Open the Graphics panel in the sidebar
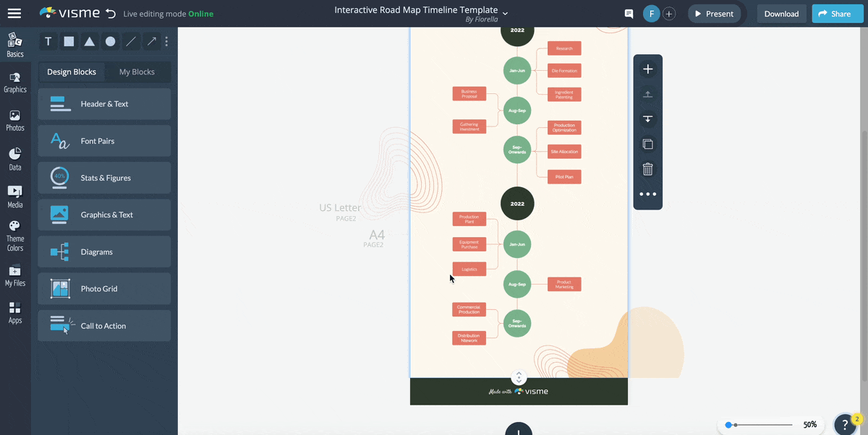This screenshot has height=435, width=868. click(x=15, y=82)
